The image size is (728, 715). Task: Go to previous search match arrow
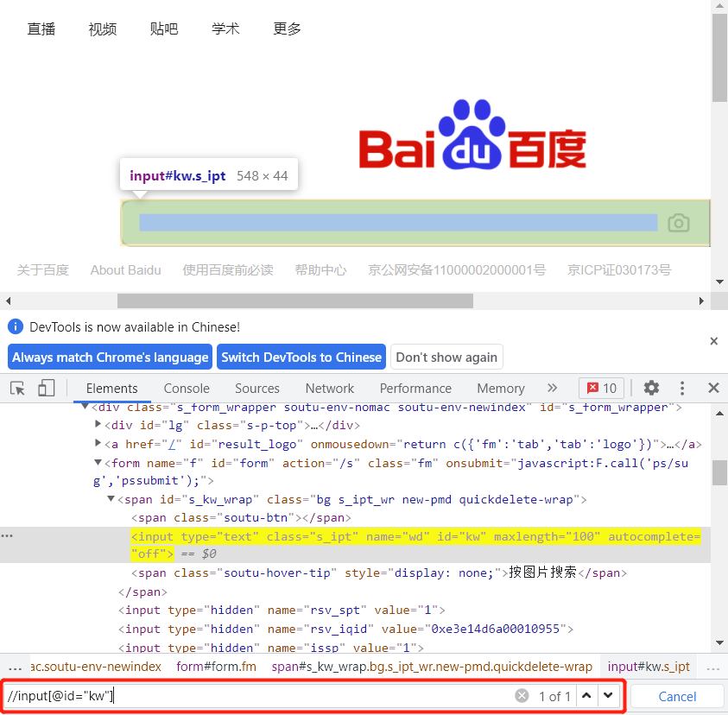pyautogui.click(x=587, y=695)
